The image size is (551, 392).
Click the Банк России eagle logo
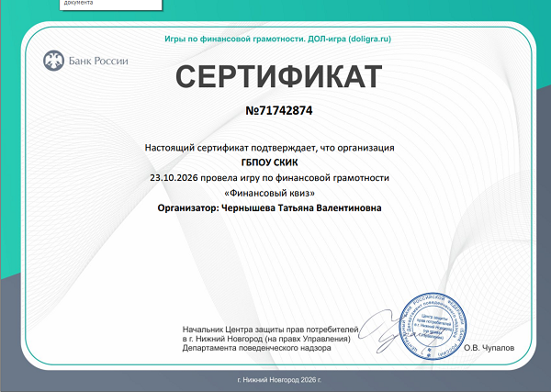[53, 61]
